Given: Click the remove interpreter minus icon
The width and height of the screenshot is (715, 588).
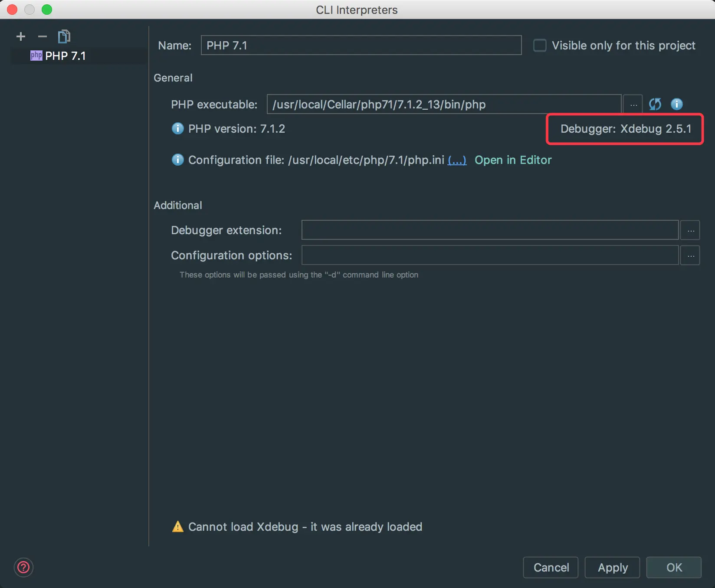Looking at the screenshot, I should (x=42, y=36).
